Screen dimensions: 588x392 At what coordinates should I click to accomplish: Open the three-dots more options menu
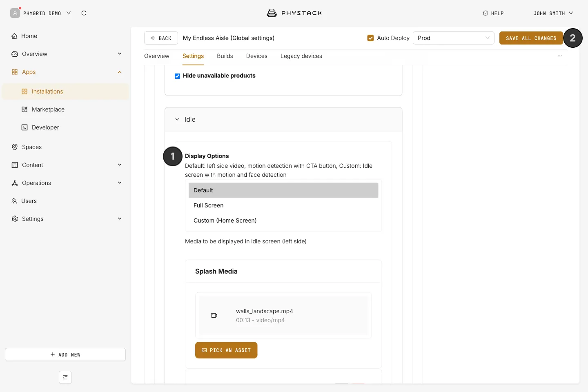coord(560,56)
